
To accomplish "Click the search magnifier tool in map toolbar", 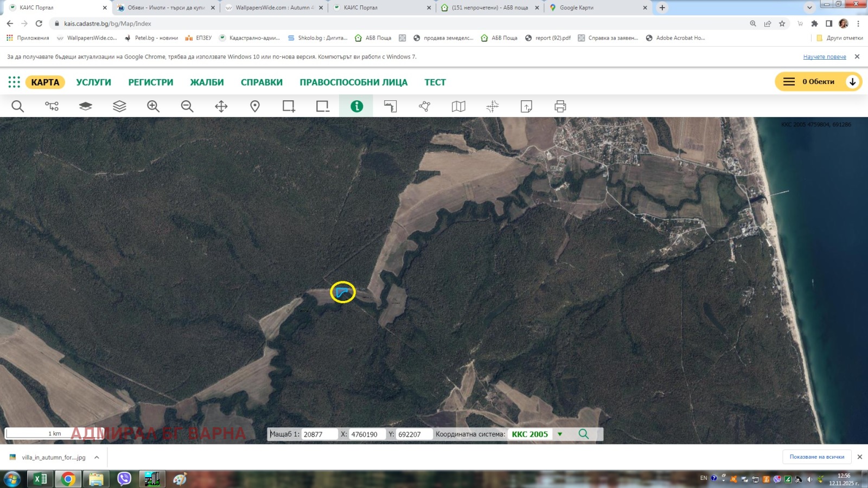I will pyautogui.click(x=17, y=106).
